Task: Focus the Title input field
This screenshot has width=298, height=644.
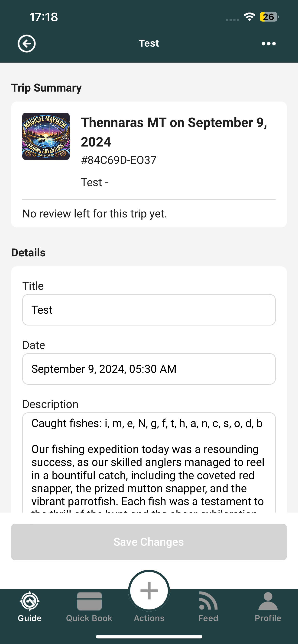Action: pyautogui.click(x=149, y=310)
